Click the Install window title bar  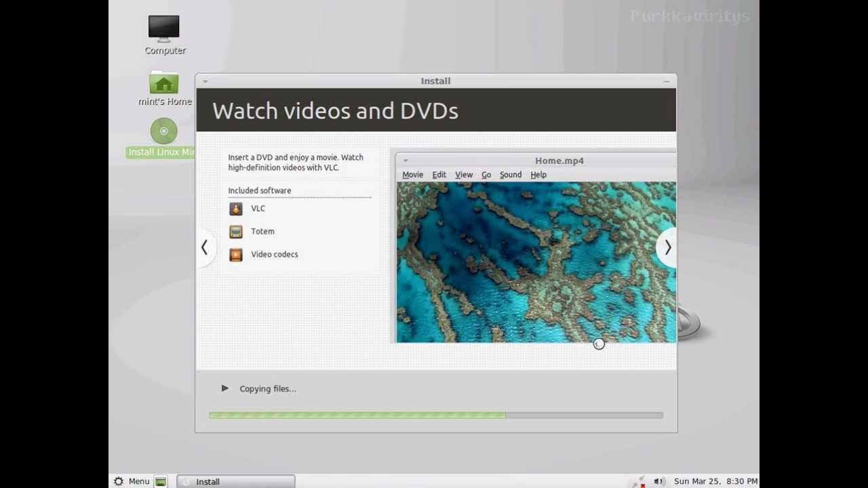(x=435, y=81)
